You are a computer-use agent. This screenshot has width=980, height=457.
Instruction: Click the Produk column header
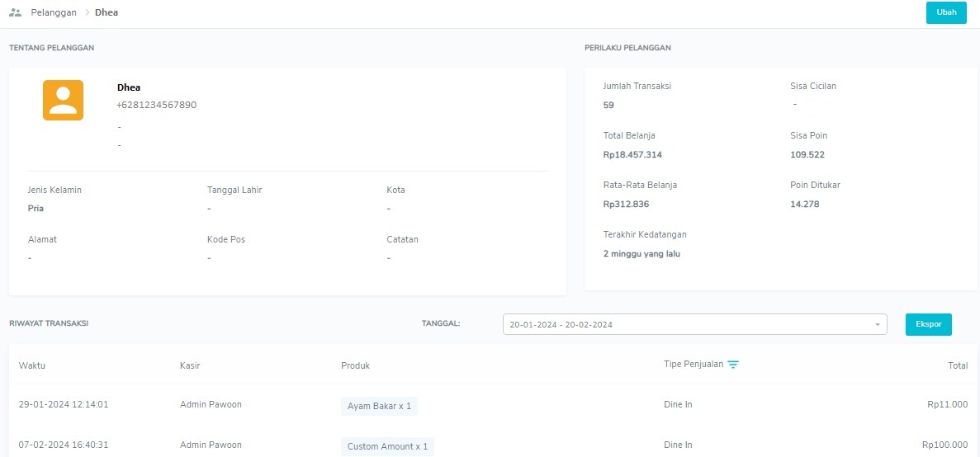(x=355, y=365)
